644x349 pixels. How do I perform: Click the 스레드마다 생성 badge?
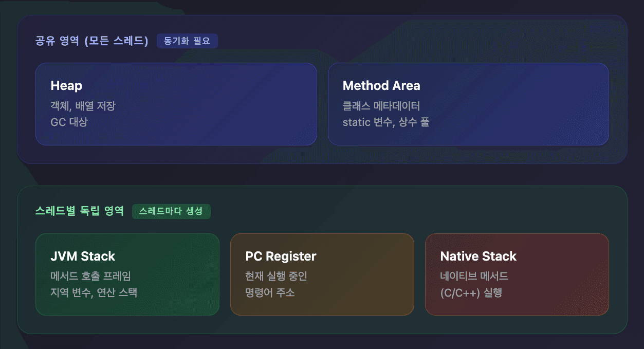[171, 211]
